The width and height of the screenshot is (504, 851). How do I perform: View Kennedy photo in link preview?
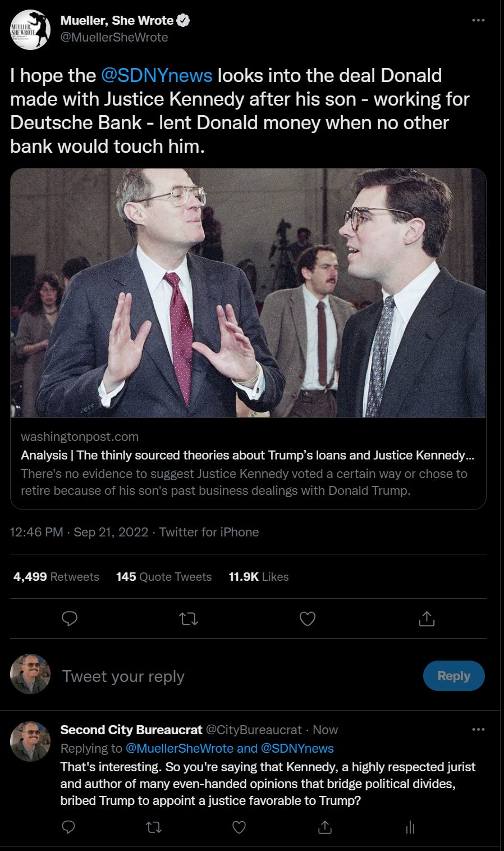point(248,293)
